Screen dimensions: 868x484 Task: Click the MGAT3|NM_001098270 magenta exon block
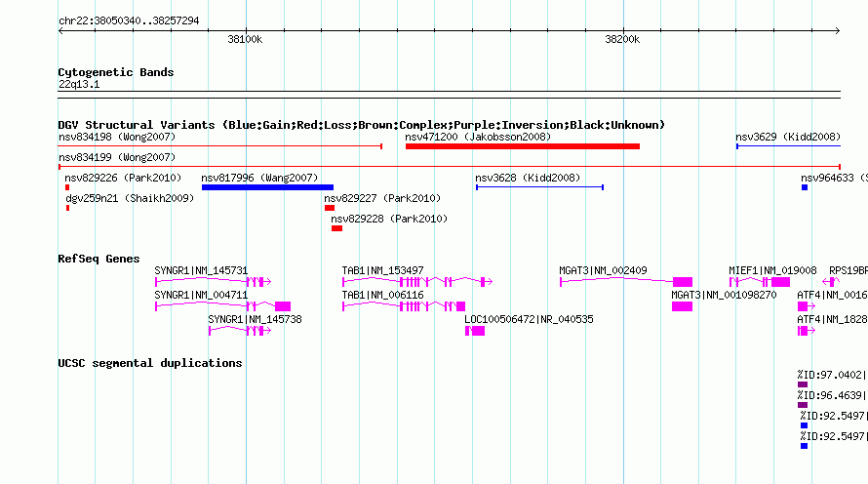click(682, 306)
